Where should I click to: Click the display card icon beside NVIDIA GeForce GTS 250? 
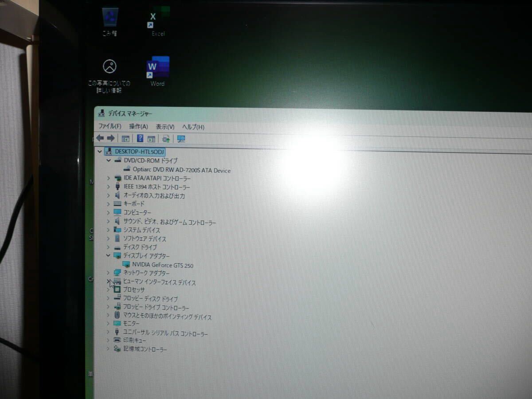tap(126, 265)
